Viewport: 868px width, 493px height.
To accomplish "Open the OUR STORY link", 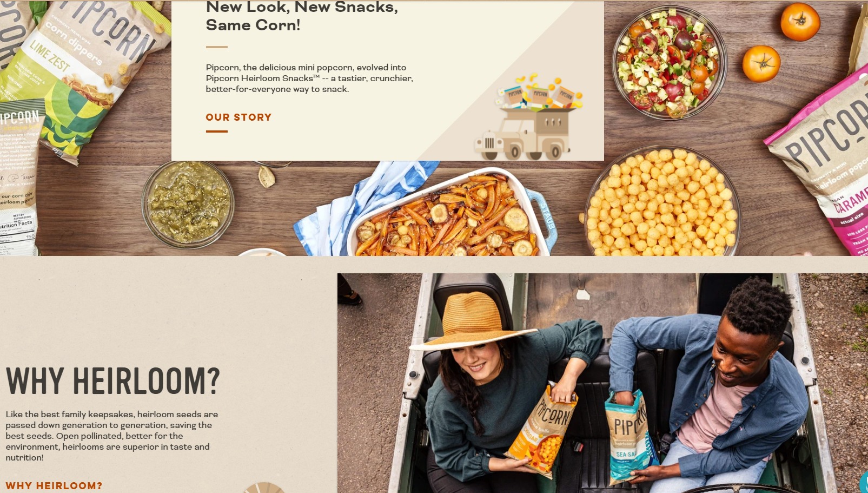I will coord(238,117).
